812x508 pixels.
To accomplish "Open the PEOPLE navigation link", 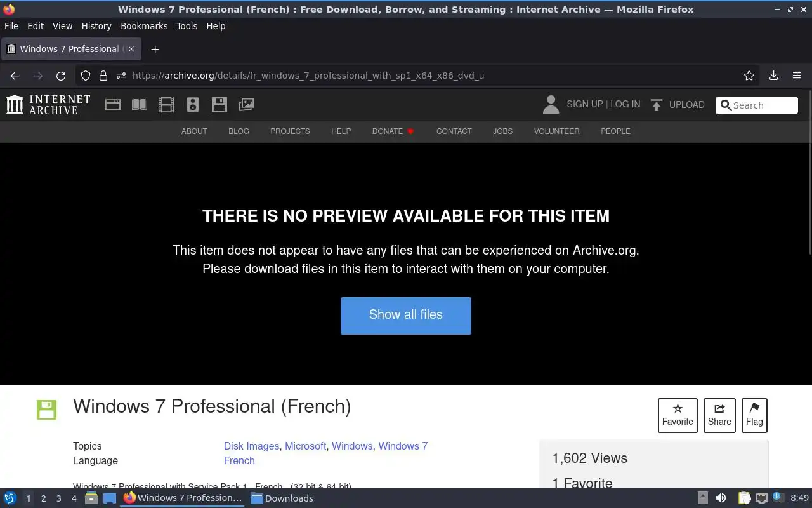I will point(615,131).
